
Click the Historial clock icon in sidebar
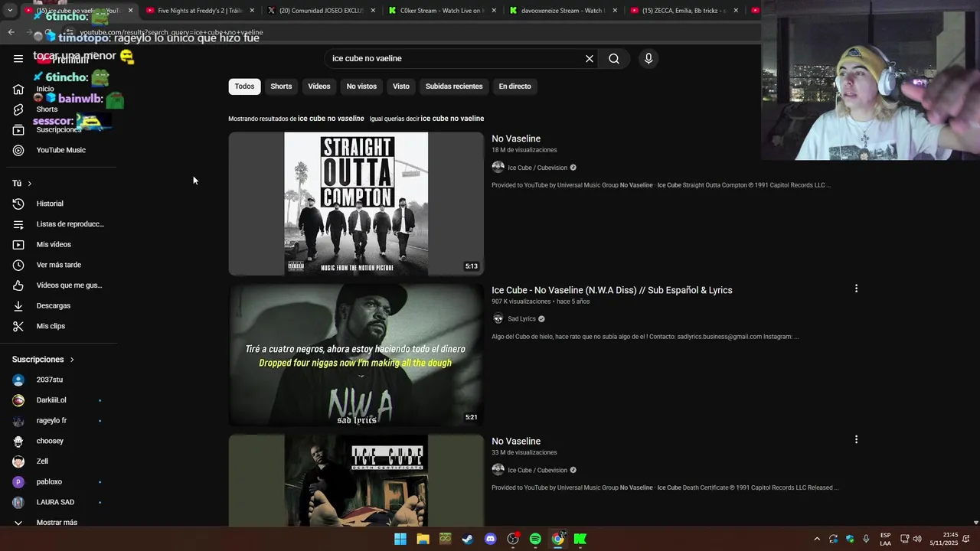pyautogui.click(x=18, y=204)
